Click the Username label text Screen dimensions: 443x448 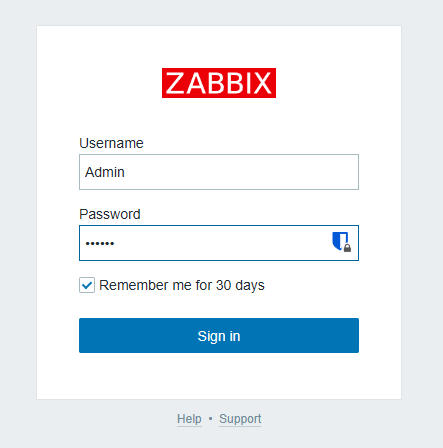click(x=111, y=143)
